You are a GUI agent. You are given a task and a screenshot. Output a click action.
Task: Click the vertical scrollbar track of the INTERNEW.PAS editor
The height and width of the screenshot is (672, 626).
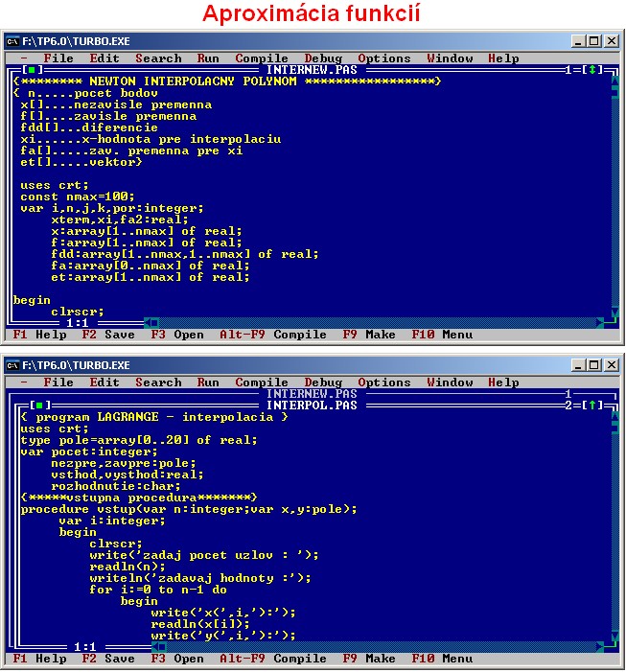click(x=614, y=192)
